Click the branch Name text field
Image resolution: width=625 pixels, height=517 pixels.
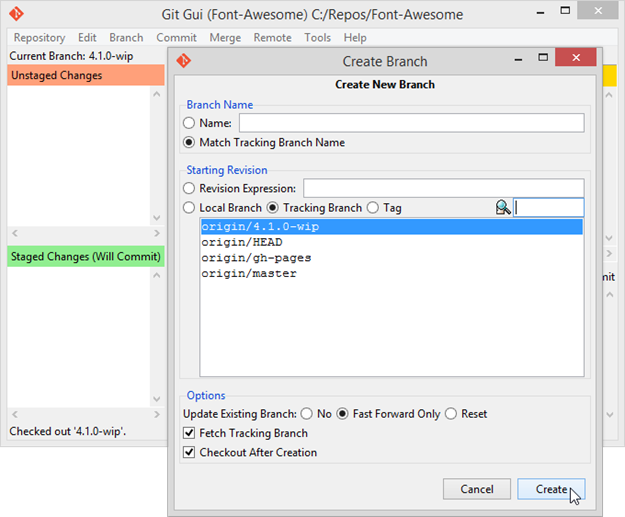click(x=412, y=123)
